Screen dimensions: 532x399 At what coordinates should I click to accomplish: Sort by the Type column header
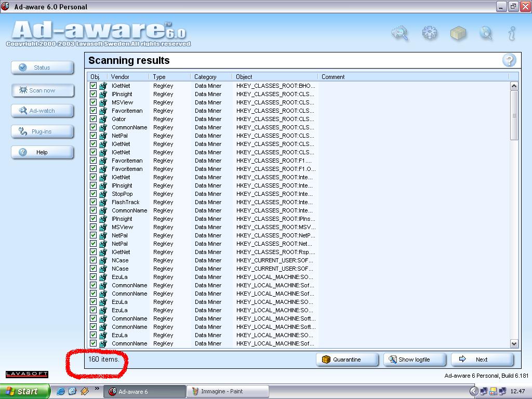pyautogui.click(x=170, y=77)
